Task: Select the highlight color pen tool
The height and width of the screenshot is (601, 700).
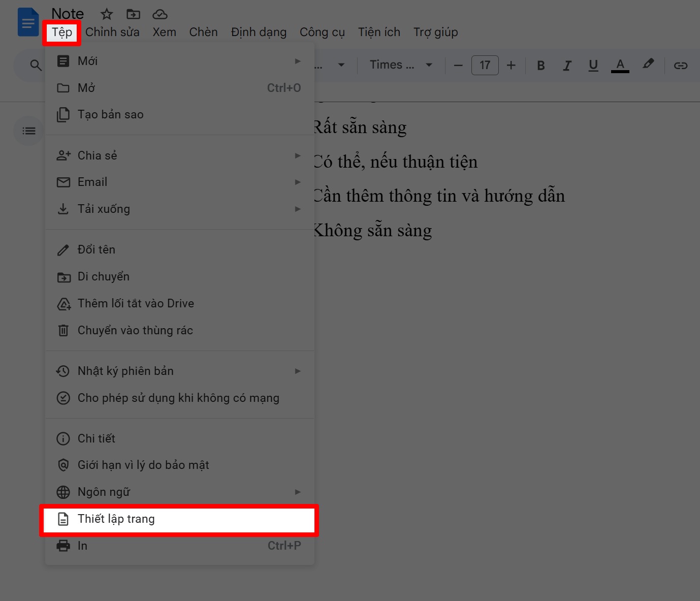Action: [x=648, y=65]
